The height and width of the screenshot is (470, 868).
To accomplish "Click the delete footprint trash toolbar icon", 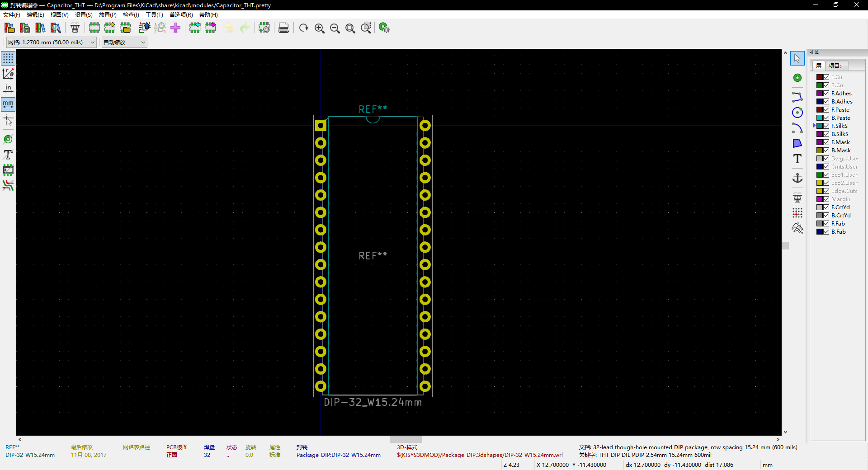I will point(75,28).
